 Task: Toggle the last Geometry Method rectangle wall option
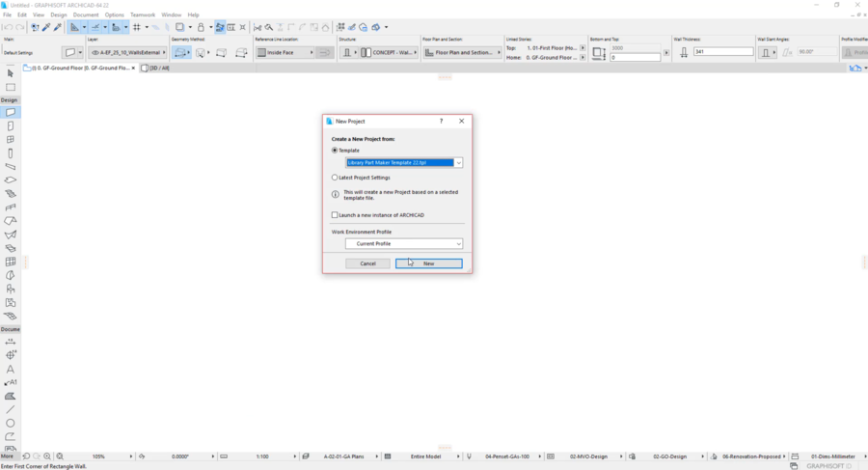click(241, 53)
